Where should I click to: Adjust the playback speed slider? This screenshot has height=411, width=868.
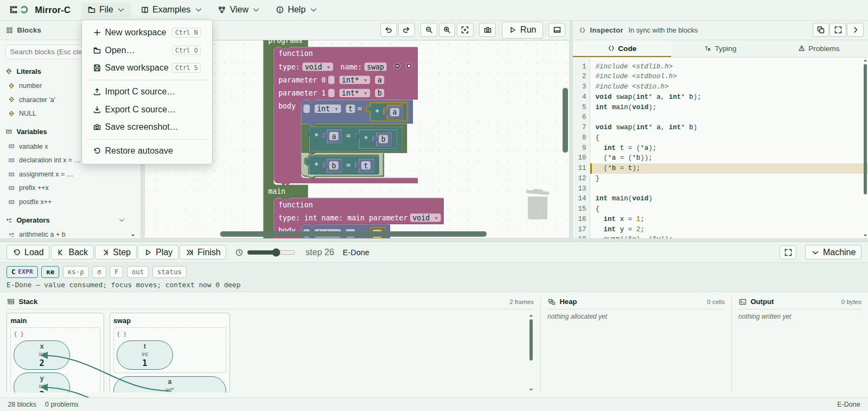(271, 252)
